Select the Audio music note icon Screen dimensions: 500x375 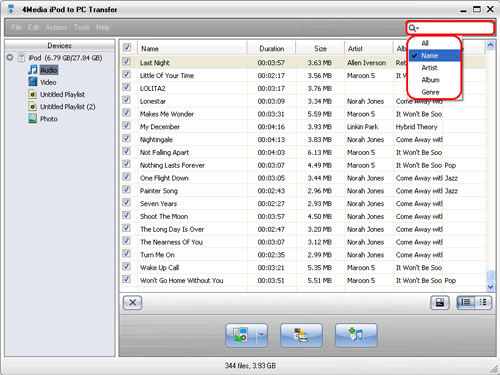pos(32,70)
